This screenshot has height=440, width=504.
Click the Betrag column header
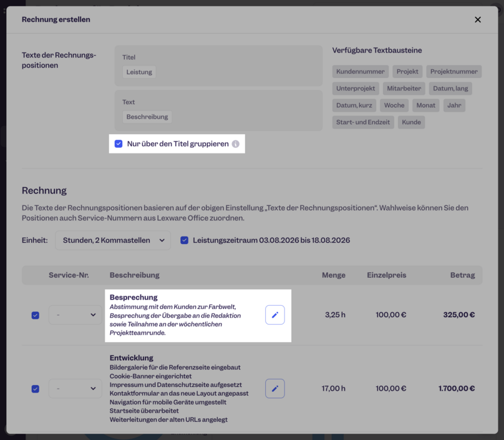click(x=463, y=275)
